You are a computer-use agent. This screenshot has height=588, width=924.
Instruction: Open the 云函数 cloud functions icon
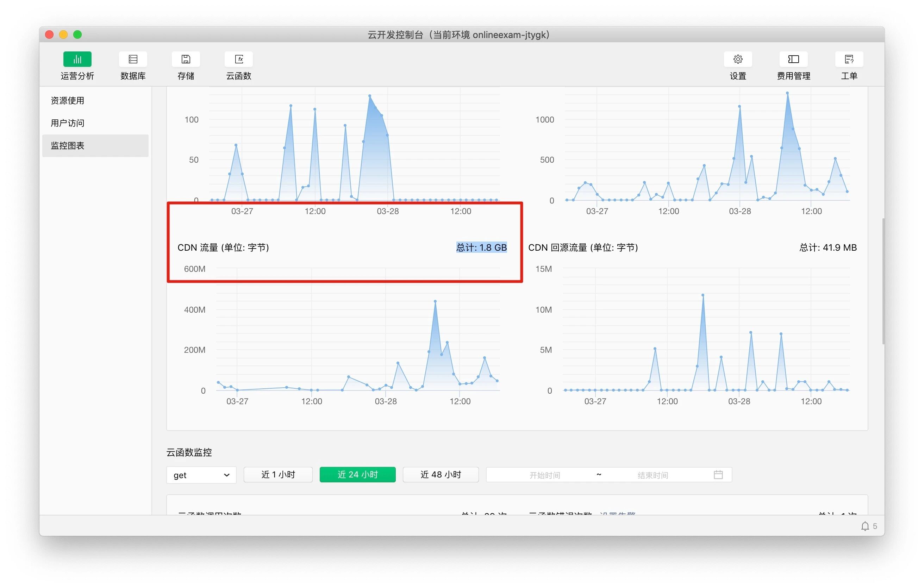tap(239, 60)
